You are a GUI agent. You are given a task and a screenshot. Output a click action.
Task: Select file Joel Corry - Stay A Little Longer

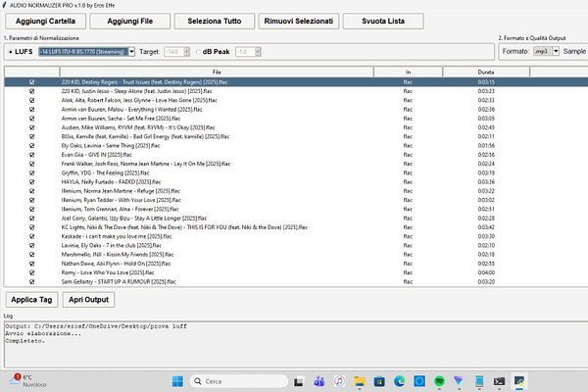(134, 219)
